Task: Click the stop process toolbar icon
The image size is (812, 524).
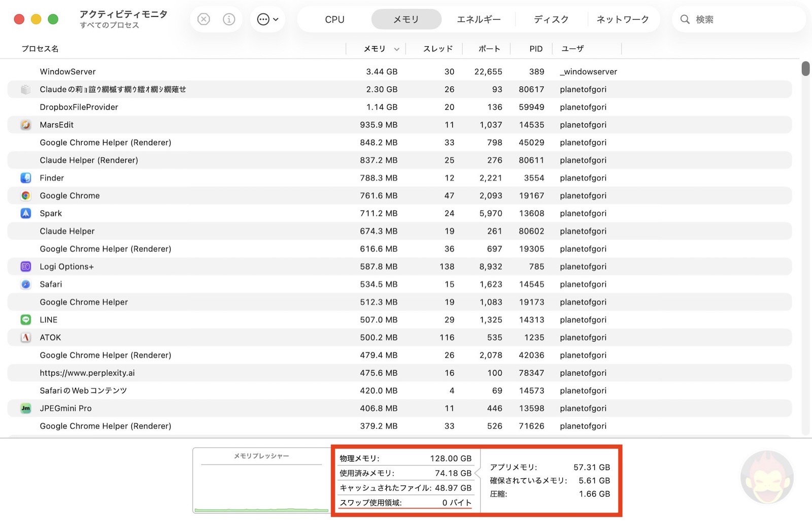Action: [204, 19]
